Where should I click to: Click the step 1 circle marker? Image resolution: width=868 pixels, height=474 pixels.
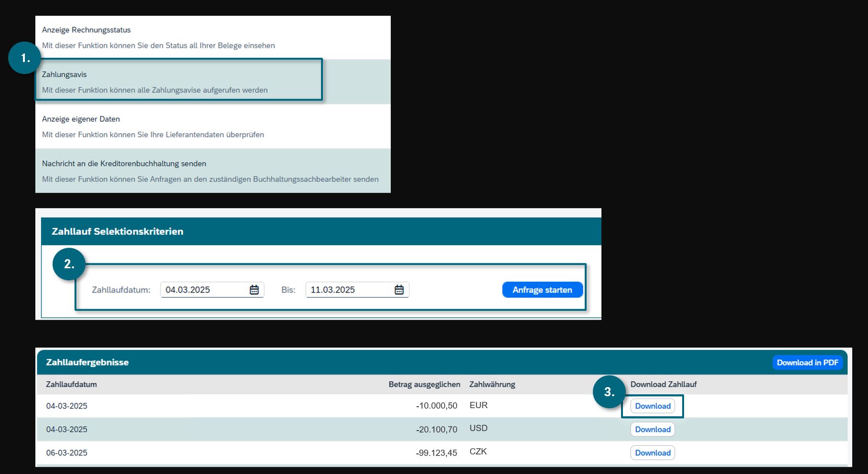click(25, 58)
